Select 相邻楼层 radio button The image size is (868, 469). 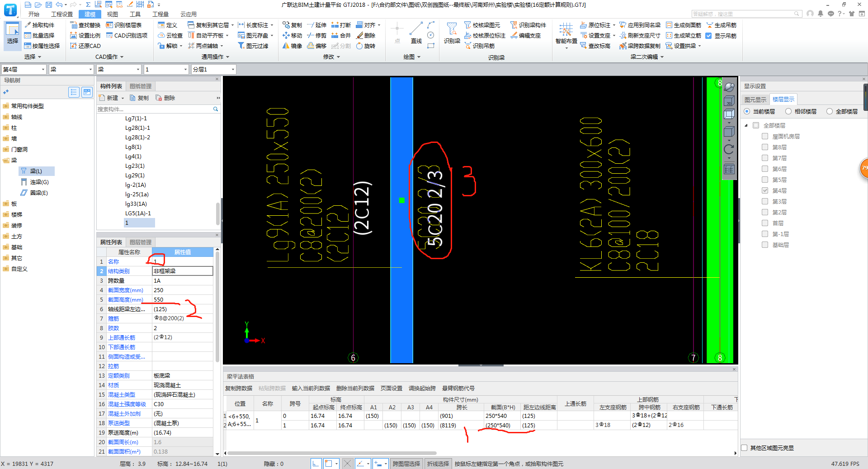click(x=788, y=111)
